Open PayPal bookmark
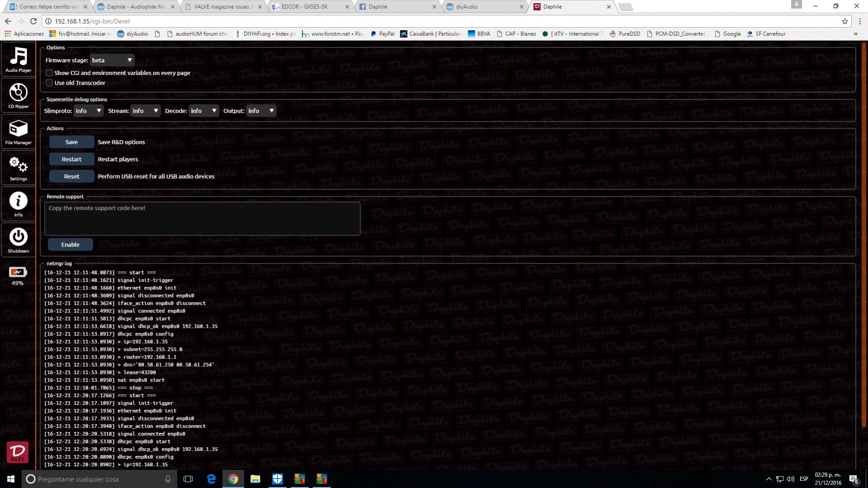The height and width of the screenshot is (488, 868). pos(382,34)
